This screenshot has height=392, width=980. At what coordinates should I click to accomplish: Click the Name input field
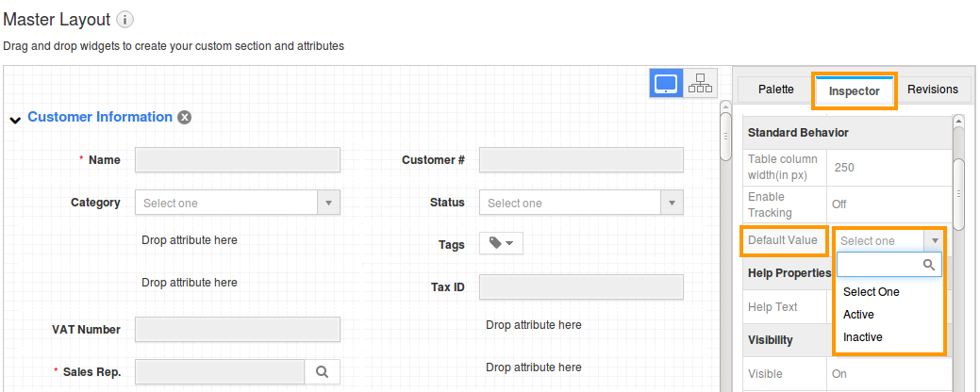[237, 160]
